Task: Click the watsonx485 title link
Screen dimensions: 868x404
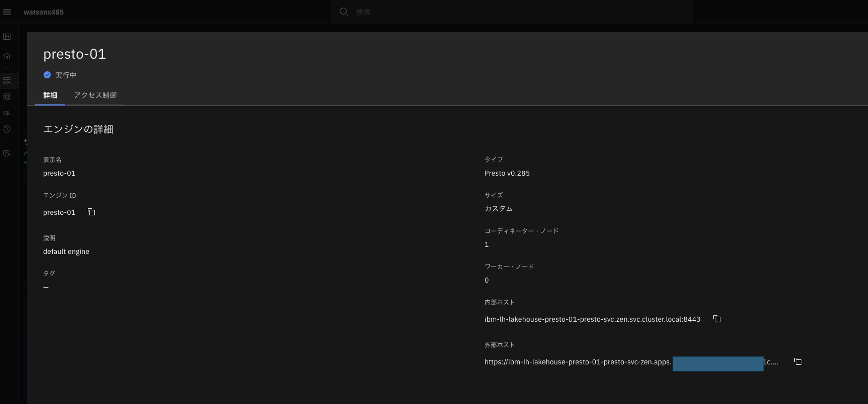Action: click(x=44, y=12)
